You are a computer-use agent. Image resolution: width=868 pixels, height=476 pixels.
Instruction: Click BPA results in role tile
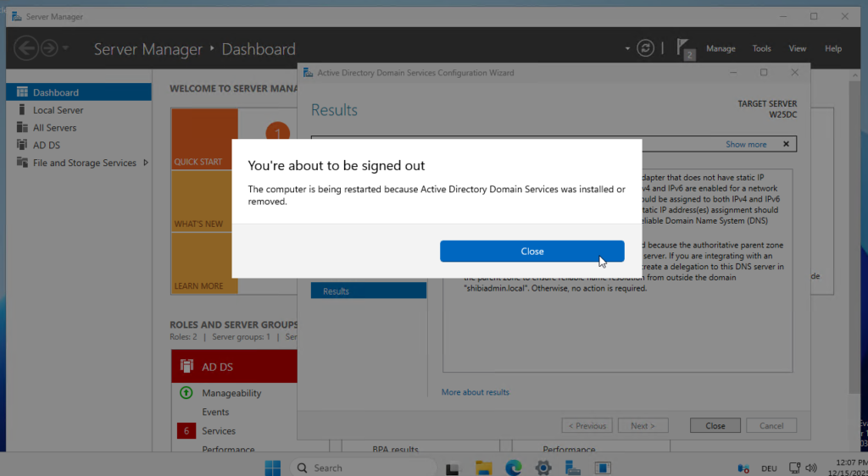(395, 450)
